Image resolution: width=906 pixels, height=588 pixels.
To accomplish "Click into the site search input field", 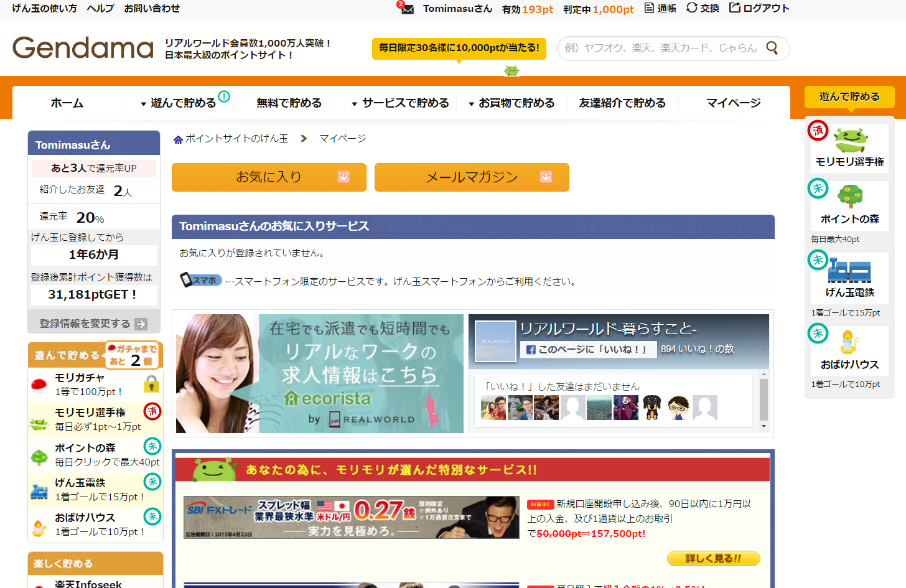I will (x=660, y=49).
